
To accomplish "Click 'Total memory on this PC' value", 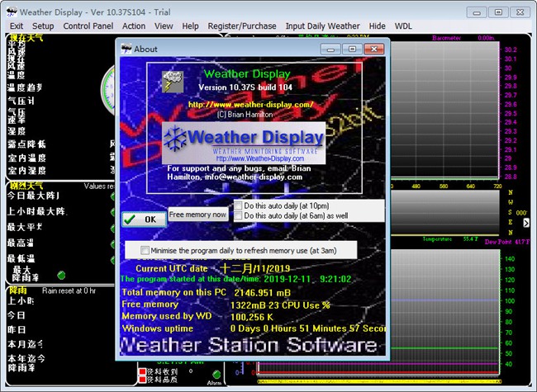I will 263,293.
